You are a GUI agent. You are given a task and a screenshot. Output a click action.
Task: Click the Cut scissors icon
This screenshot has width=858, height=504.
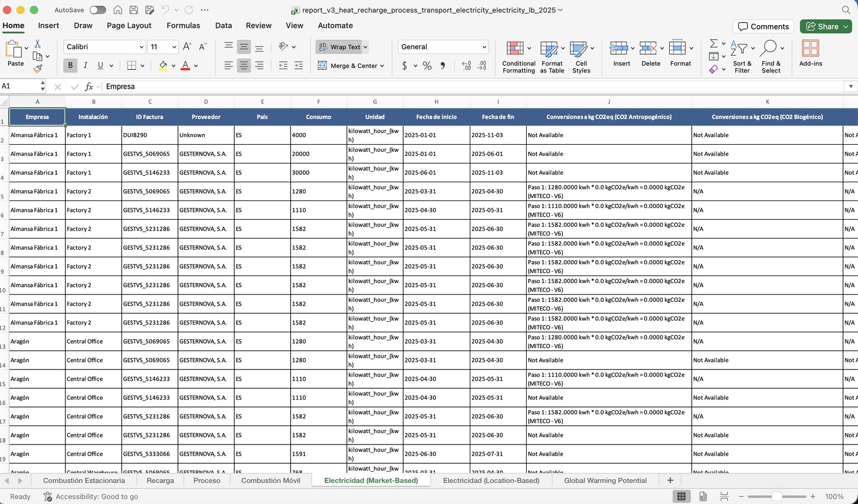point(38,43)
